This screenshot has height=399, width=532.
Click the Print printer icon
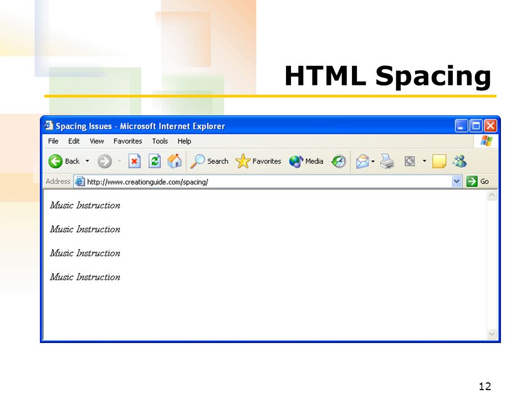coord(387,161)
